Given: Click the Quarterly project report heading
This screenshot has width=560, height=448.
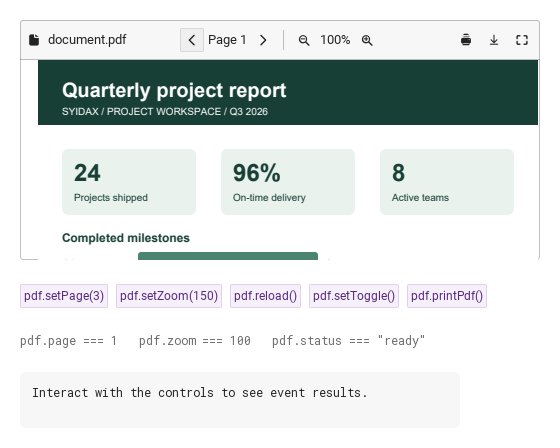Looking at the screenshot, I should point(174,90).
